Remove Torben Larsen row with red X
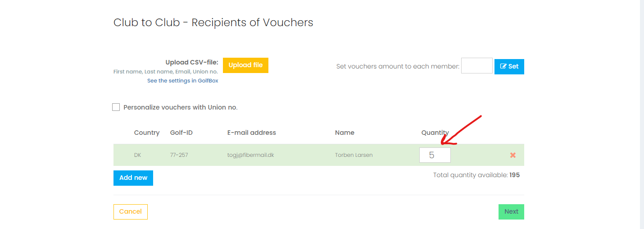 click(x=512, y=155)
